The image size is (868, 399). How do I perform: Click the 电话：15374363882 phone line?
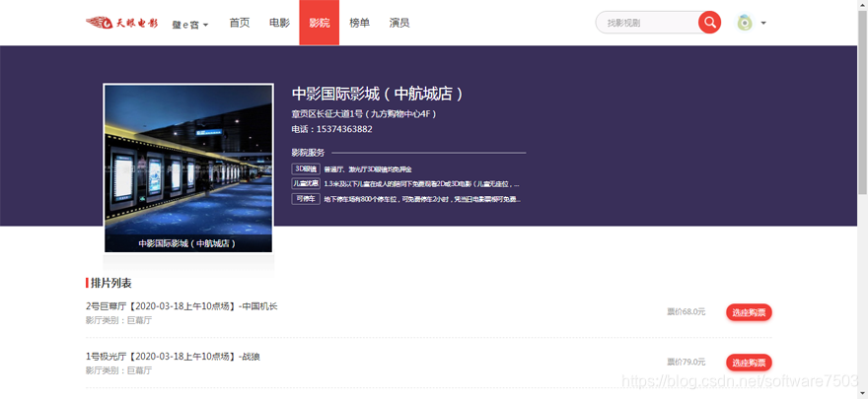tap(331, 129)
